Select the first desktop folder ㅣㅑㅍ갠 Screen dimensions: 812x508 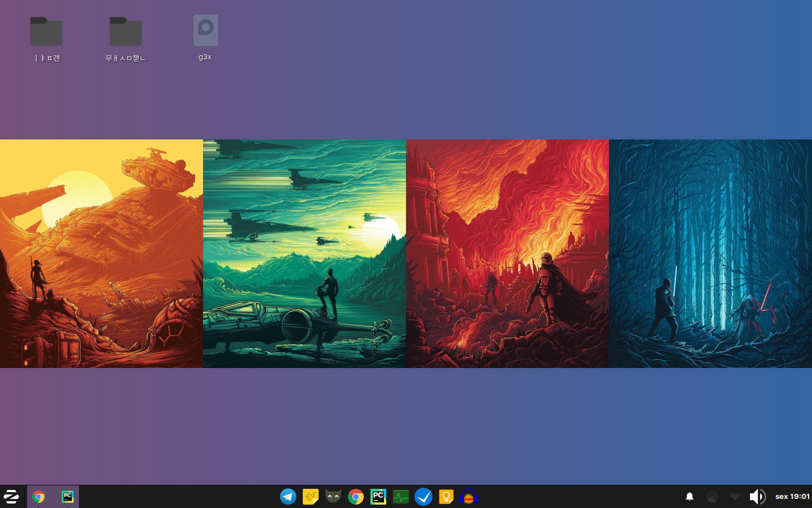click(x=46, y=33)
